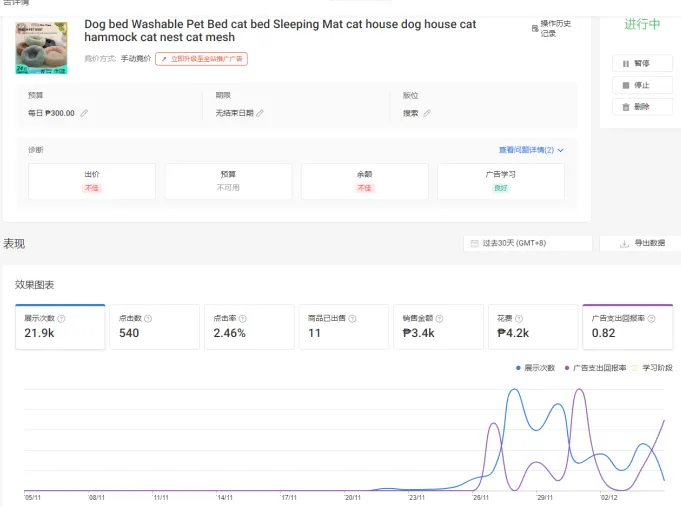Image resolution: width=681 pixels, height=507 pixels.
Task: Click the 导出数据 export button
Action: tap(642, 243)
